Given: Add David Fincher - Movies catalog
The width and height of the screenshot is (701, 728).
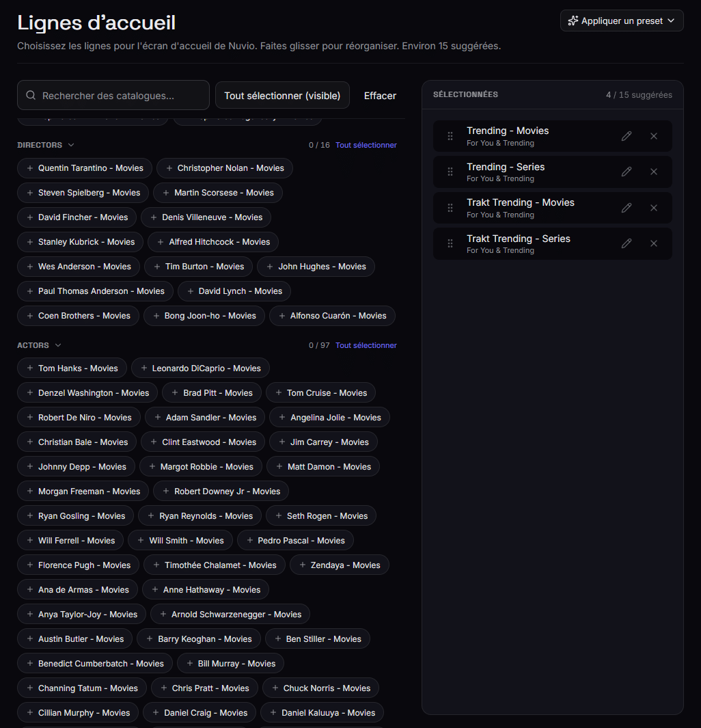Looking at the screenshot, I should (77, 217).
